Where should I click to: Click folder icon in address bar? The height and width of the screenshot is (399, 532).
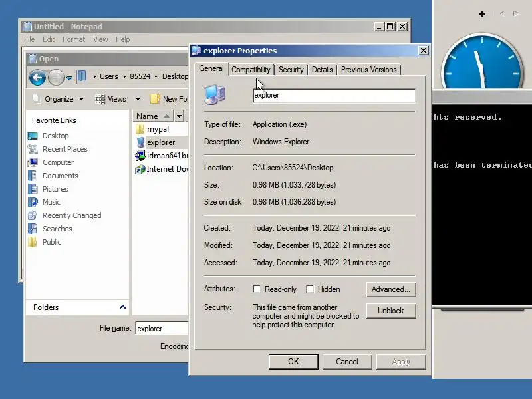click(x=81, y=76)
